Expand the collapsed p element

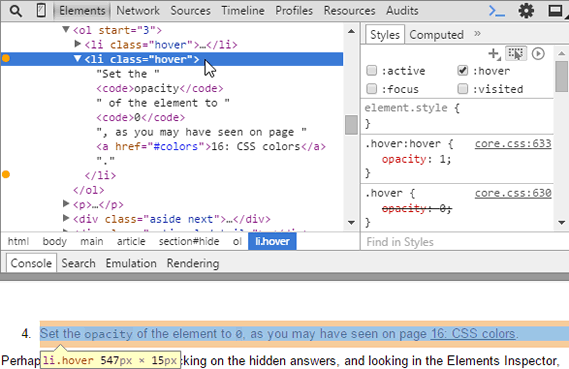66,204
